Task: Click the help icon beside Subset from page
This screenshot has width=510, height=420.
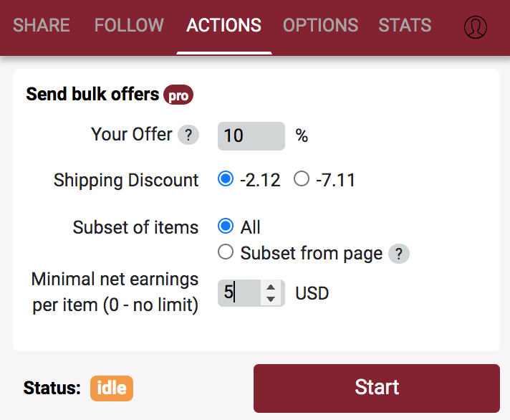Action: coord(398,253)
